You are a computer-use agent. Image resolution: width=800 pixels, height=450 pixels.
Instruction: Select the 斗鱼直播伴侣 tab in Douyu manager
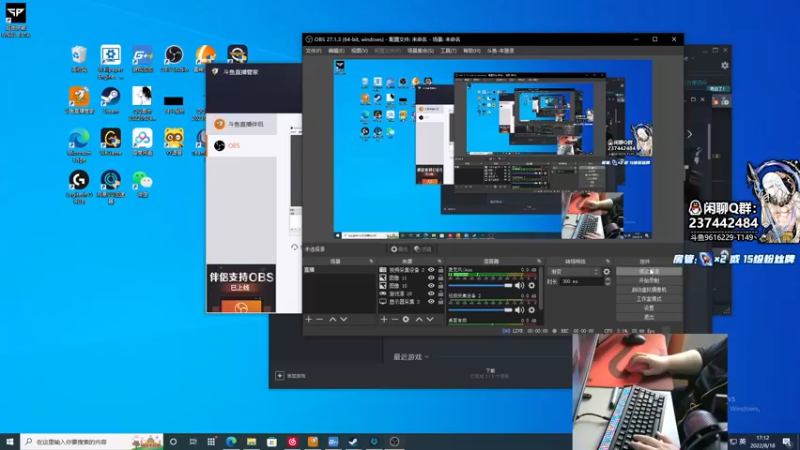tap(242, 124)
